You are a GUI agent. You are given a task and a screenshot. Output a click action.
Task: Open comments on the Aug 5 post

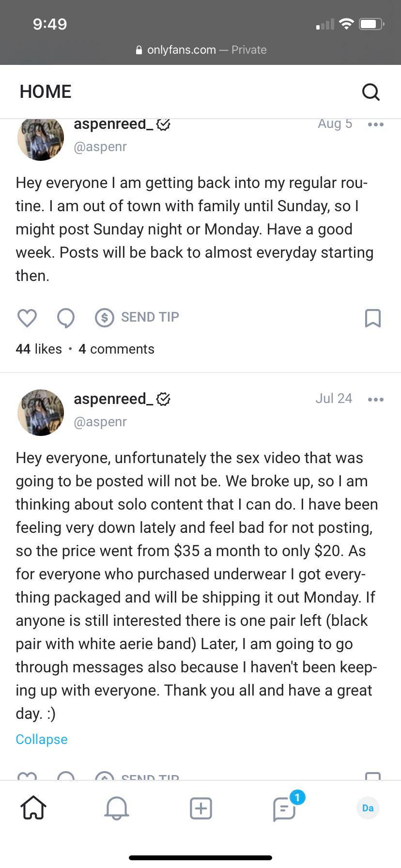66,318
